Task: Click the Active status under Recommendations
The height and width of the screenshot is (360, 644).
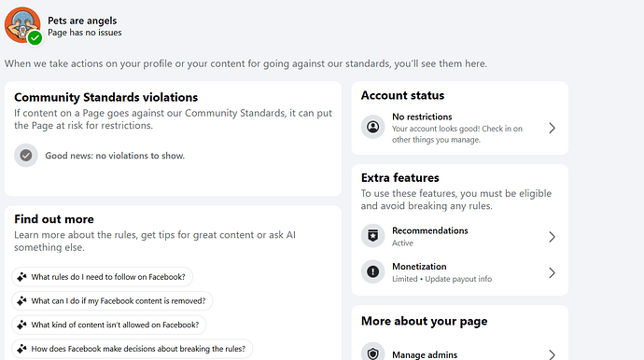Action: point(402,243)
